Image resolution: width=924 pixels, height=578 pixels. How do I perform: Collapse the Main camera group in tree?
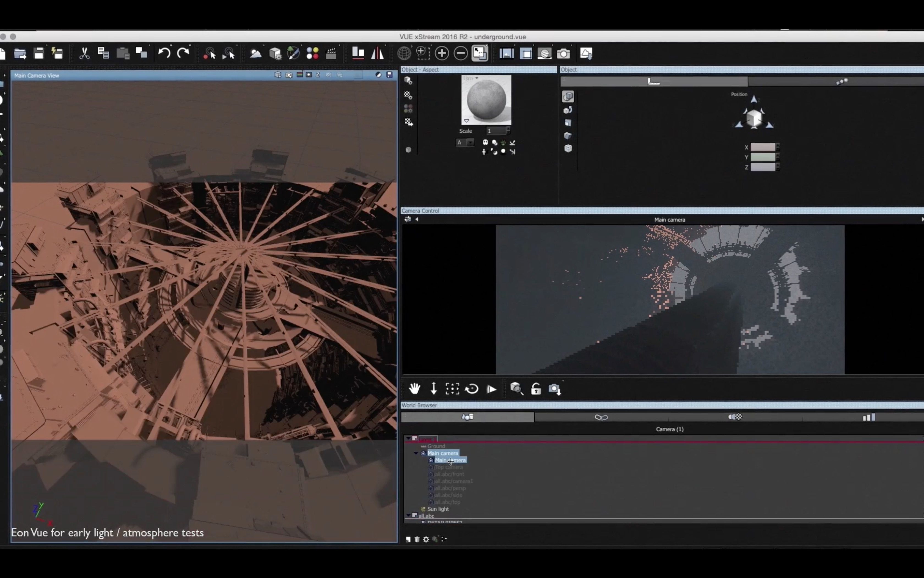pyautogui.click(x=416, y=453)
